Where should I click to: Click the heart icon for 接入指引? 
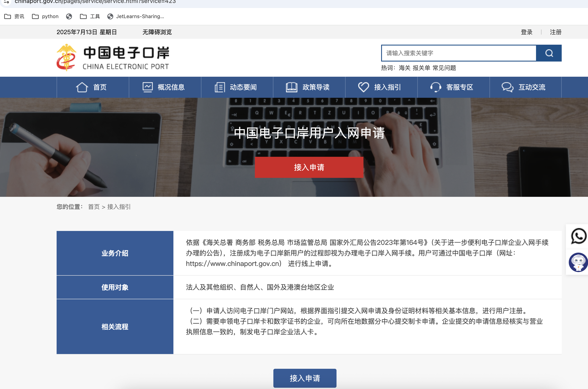363,87
